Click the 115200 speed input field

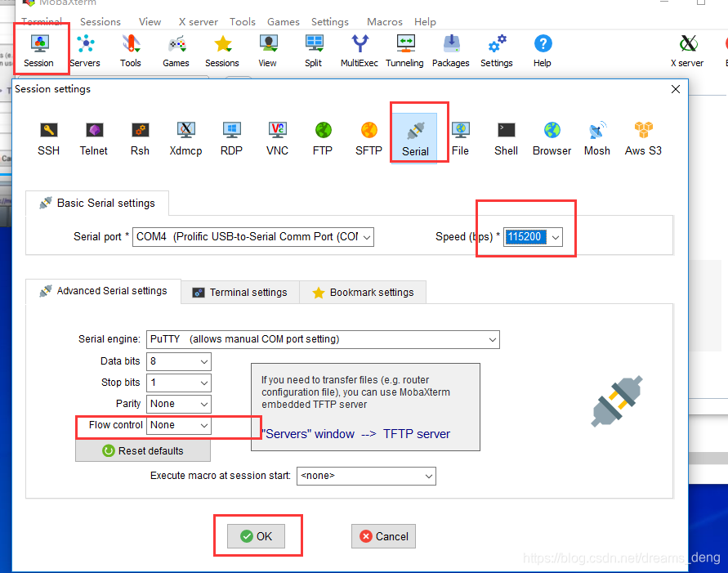[x=526, y=237]
